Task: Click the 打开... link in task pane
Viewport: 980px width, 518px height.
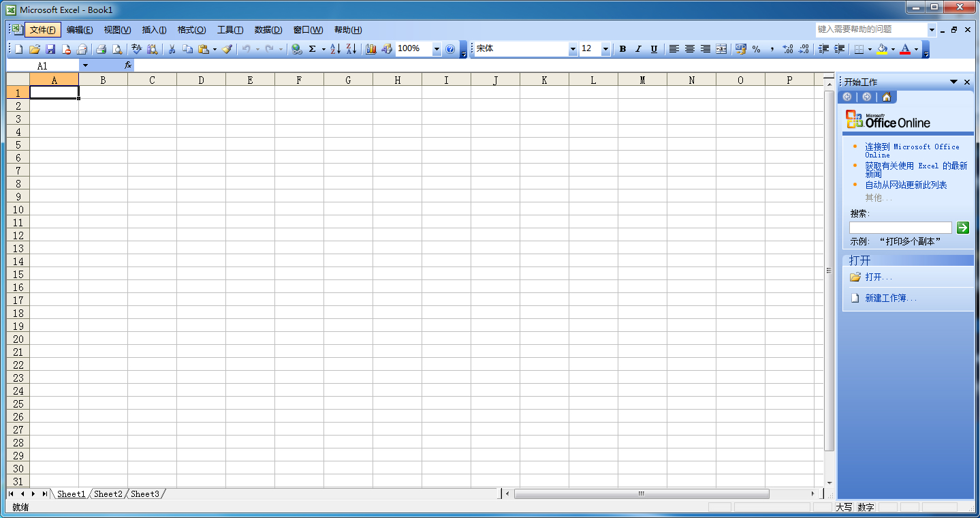Action: click(x=879, y=277)
